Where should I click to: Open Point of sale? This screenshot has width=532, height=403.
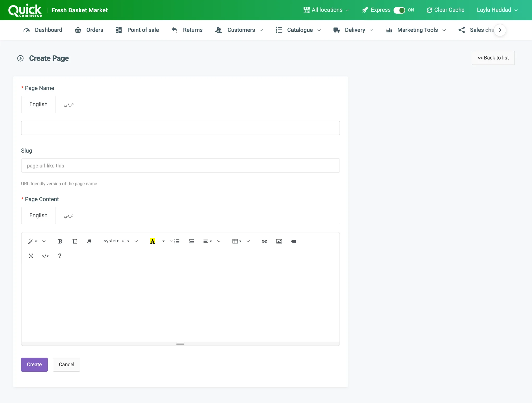(137, 30)
